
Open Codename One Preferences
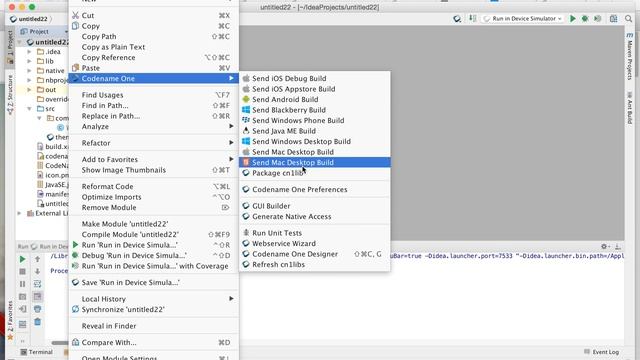[314, 190]
